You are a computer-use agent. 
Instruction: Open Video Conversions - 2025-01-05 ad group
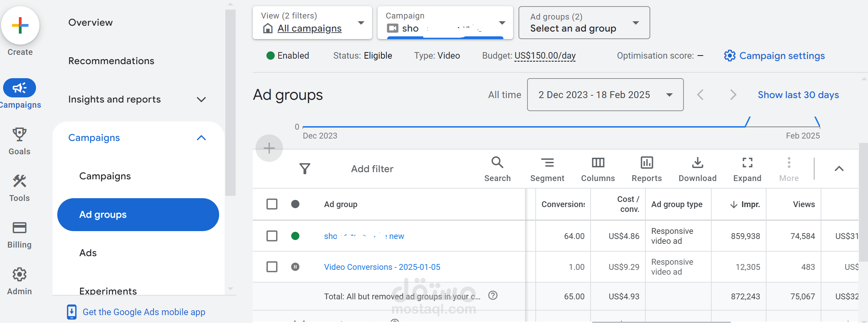point(382,267)
